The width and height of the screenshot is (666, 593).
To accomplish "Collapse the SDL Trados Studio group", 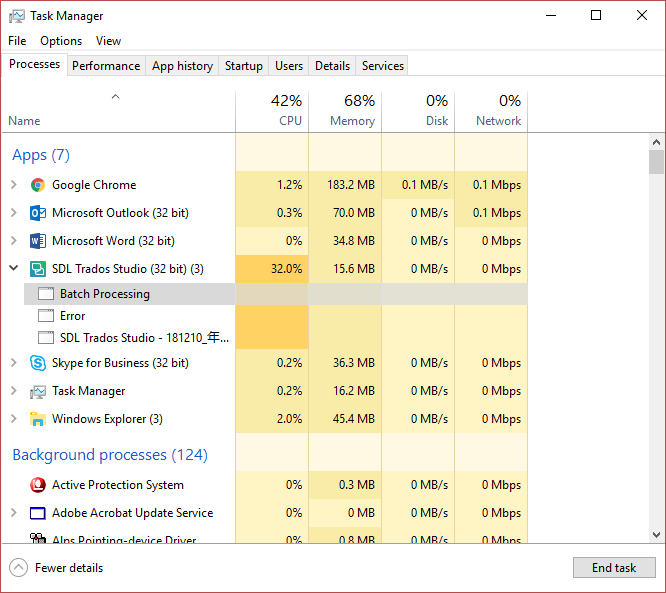I will coord(14,268).
